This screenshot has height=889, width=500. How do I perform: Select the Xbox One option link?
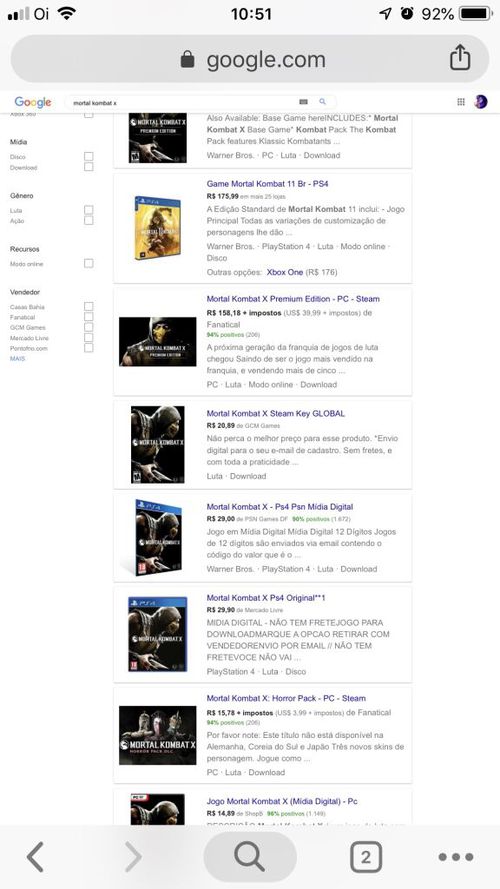(x=285, y=272)
